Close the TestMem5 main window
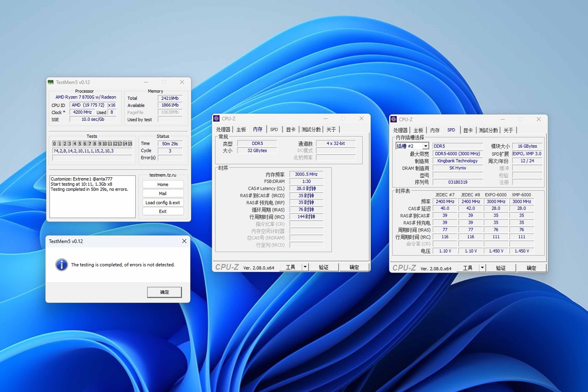Screen dimensions: 588x392 (x=182, y=82)
